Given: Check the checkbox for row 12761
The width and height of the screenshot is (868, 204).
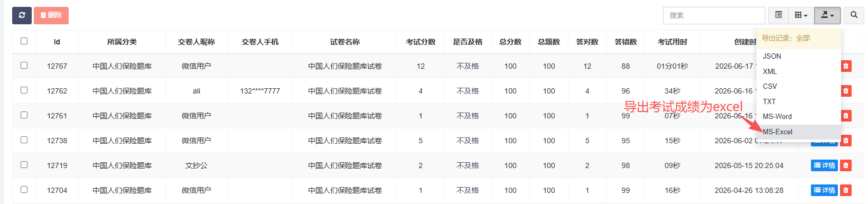Looking at the screenshot, I should pyautogui.click(x=24, y=115).
